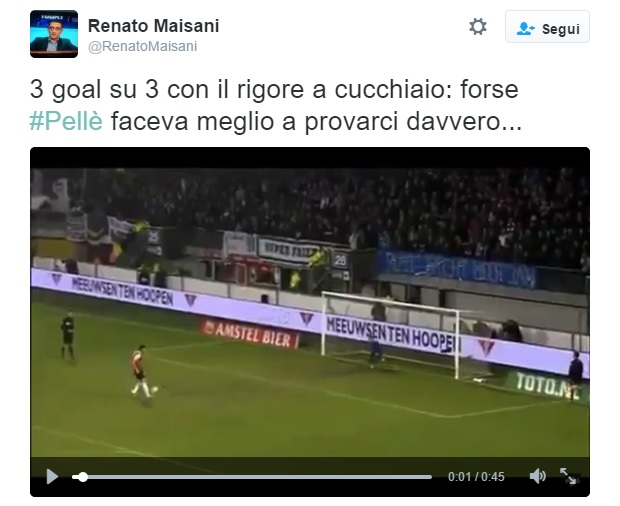This screenshot has width=620, height=506.
Task: Open the #Pellè hashtag
Action: [66, 121]
